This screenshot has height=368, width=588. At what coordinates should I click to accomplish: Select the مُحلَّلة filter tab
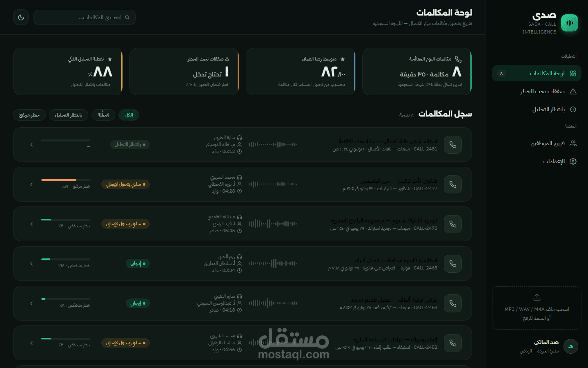click(103, 115)
